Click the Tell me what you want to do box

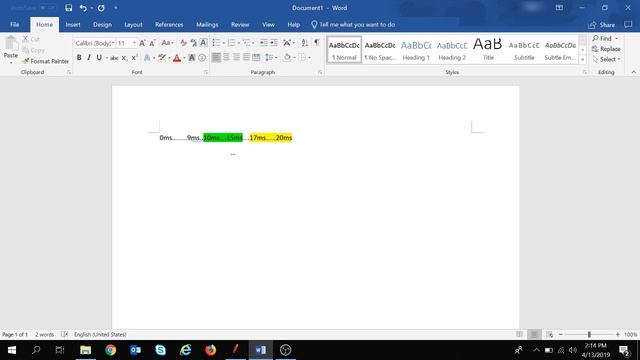click(x=353, y=24)
